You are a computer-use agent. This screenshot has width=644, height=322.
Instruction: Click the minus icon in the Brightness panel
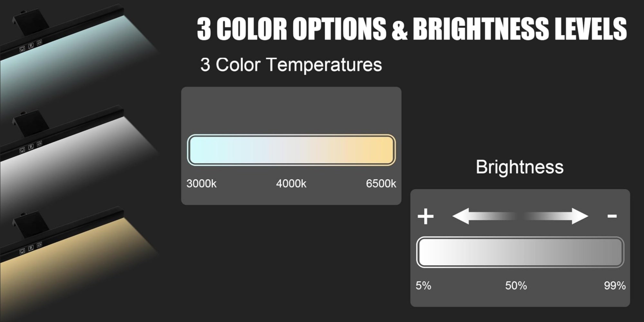pos(612,216)
